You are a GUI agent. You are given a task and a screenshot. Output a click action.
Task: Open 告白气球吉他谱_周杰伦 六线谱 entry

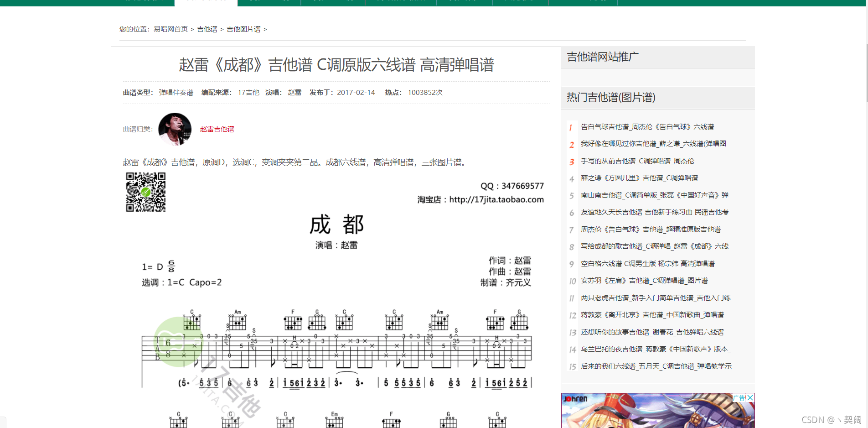647,127
